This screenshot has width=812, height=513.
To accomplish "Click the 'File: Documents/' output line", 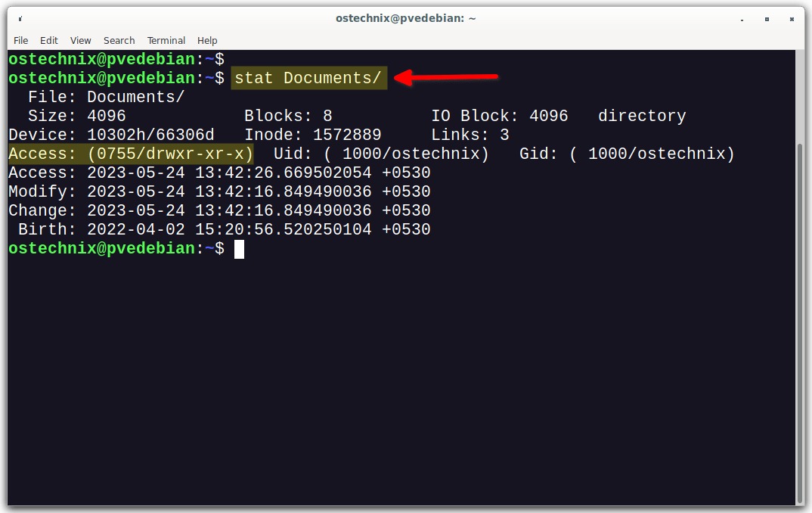I will pos(106,97).
